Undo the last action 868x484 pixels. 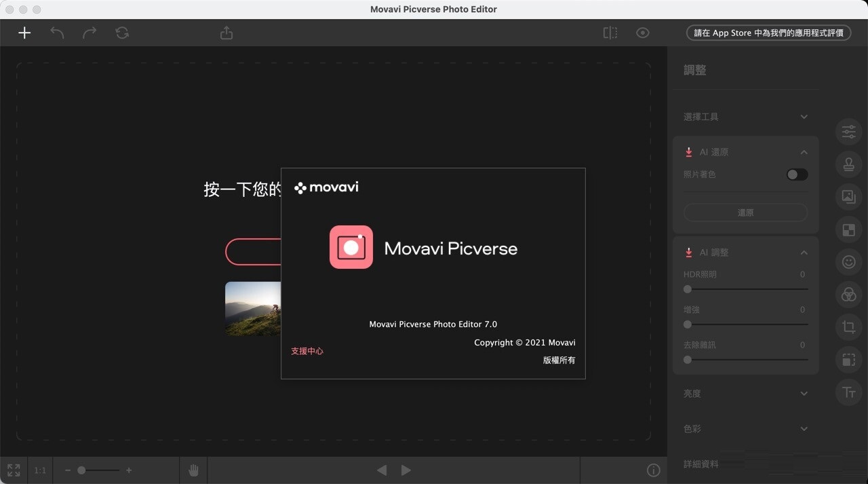[x=57, y=33]
